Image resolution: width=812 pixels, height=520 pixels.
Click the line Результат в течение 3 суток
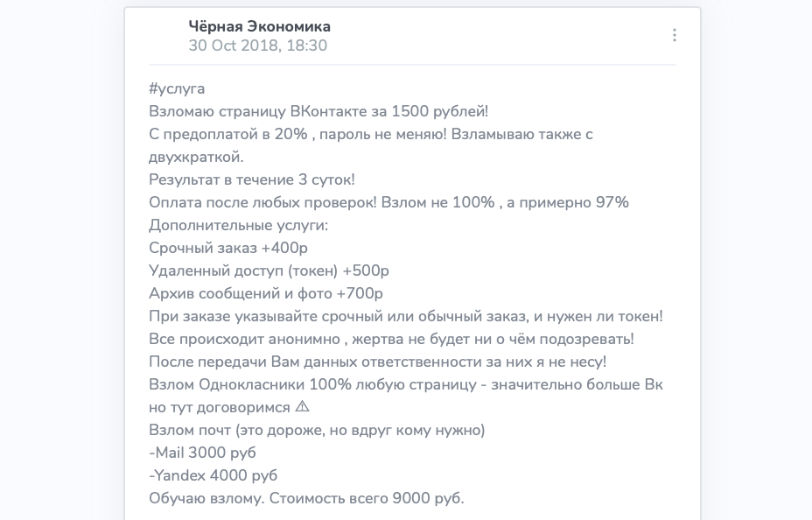point(252,179)
